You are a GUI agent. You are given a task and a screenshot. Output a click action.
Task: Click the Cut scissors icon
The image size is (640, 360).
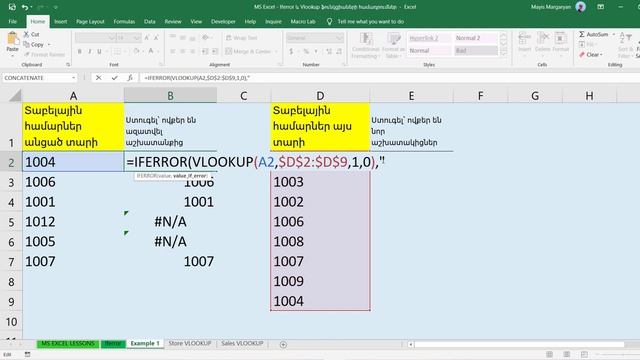[x=27, y=34]
